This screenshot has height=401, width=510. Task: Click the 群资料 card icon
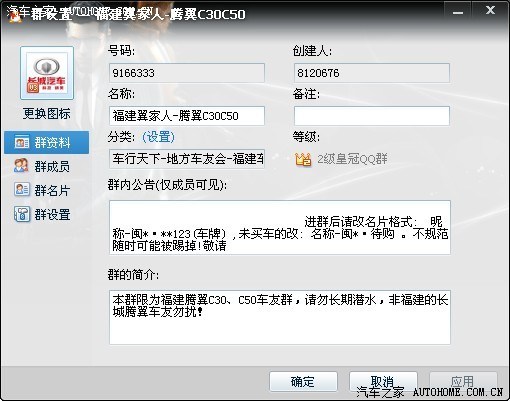coord(22,142)
